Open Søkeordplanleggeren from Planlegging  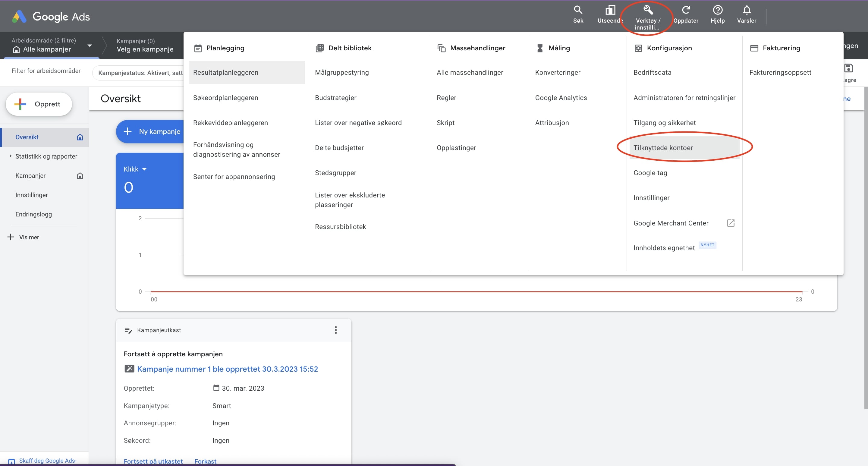[225, 98]
